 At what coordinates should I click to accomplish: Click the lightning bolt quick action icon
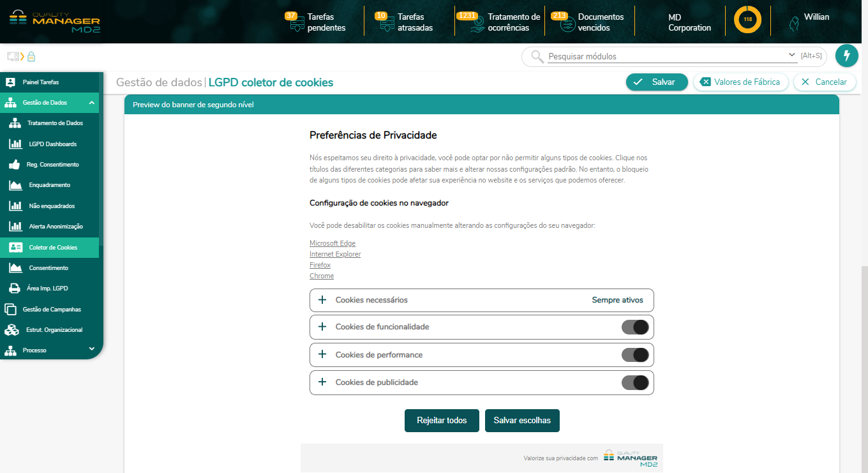click(846, 56)
